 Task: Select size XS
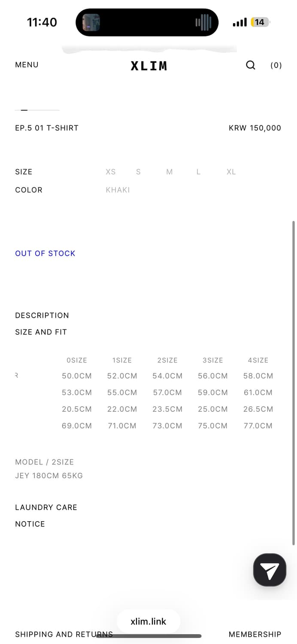(111, 172)
